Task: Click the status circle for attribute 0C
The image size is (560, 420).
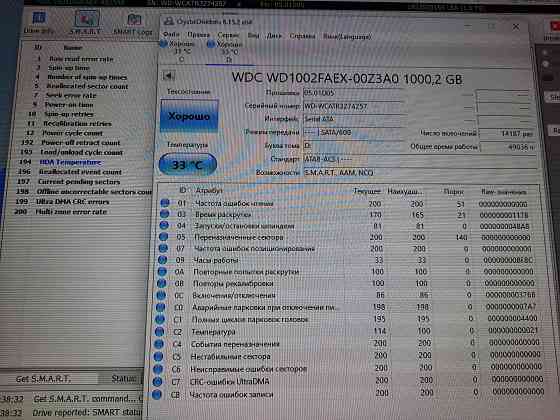Action: coord(161,295)
